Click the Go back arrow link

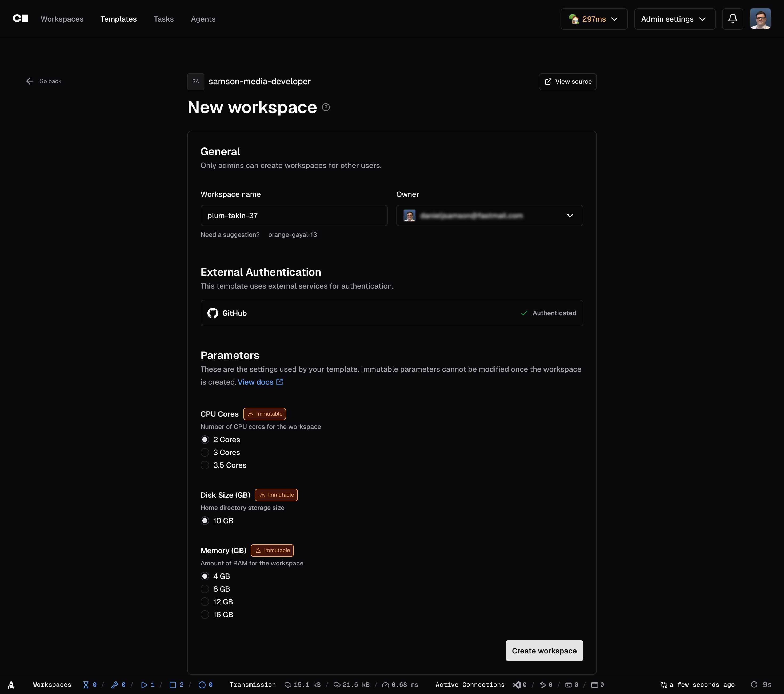(44, 81)
